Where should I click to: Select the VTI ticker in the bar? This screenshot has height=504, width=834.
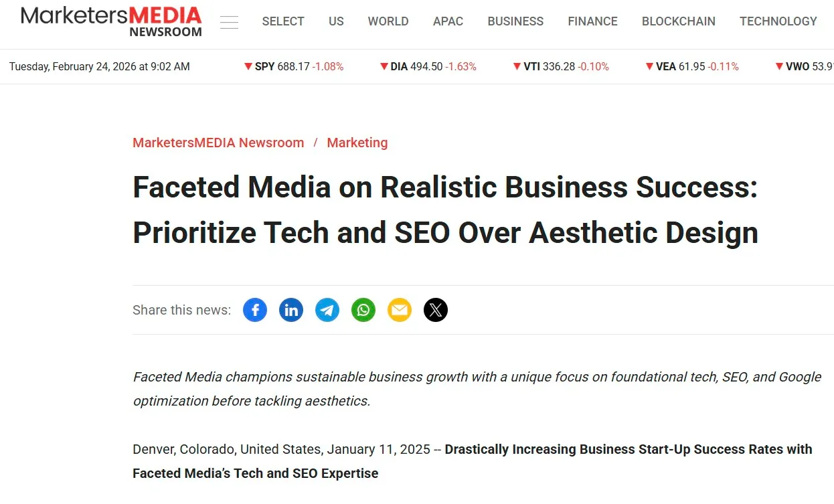point(561,67)
